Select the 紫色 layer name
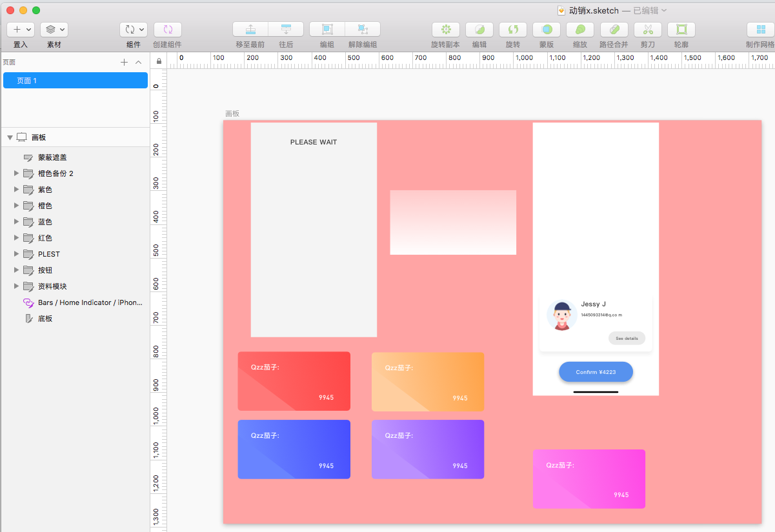Image resolution: width=775 pixels, height=532 pixels. [x=45, y=190]
